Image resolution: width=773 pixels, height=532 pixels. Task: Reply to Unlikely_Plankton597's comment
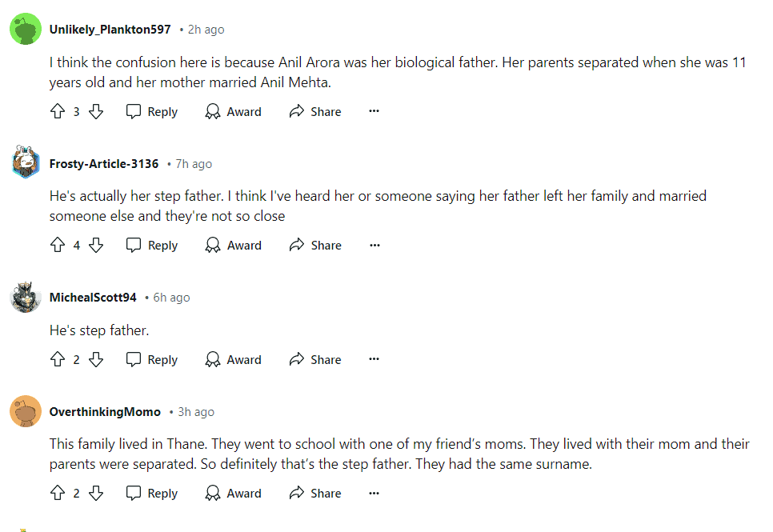(x=152, y=111)
